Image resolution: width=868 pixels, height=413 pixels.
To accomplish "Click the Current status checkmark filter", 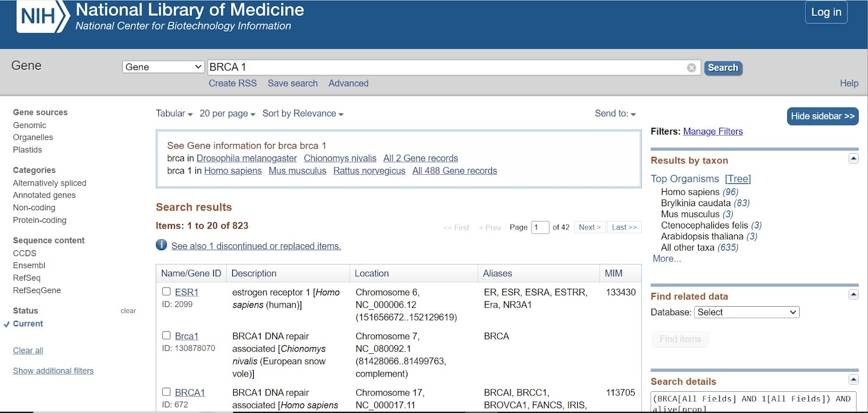I will 23,323.
